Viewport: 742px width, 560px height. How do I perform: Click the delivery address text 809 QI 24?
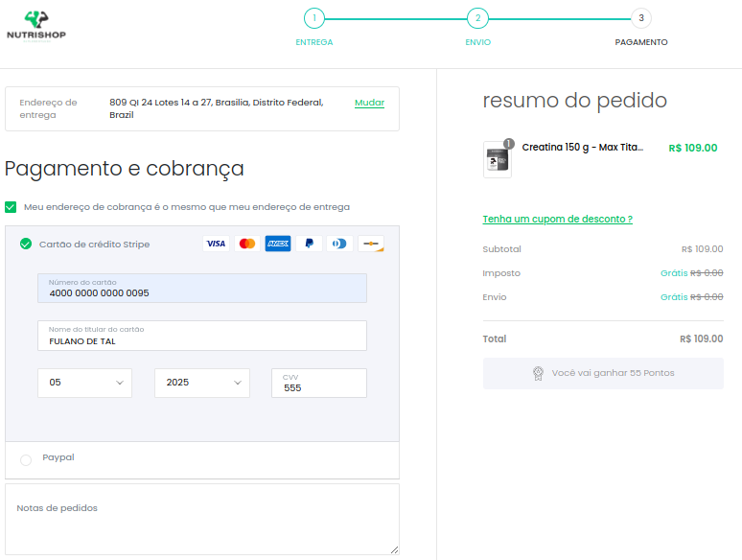coord(217,108)
